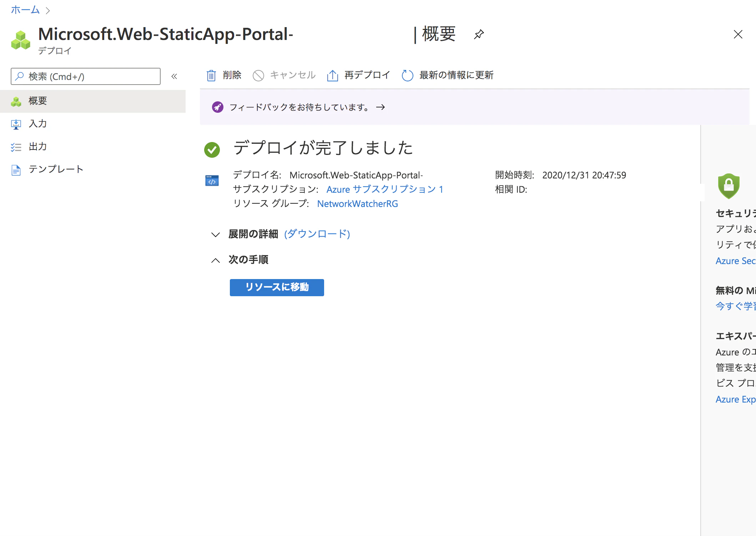Open the NetworkWatcherRG resource group link

tap(357, 204)
